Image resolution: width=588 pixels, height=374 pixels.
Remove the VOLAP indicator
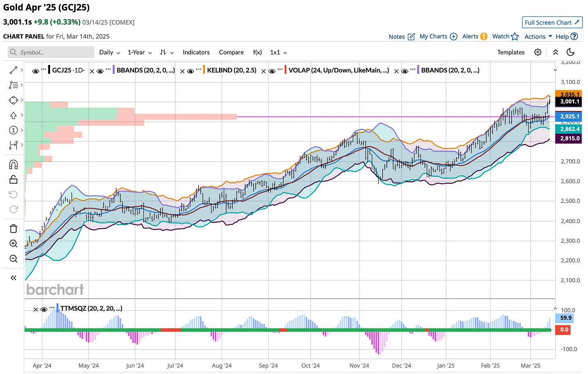pos(264,71)
